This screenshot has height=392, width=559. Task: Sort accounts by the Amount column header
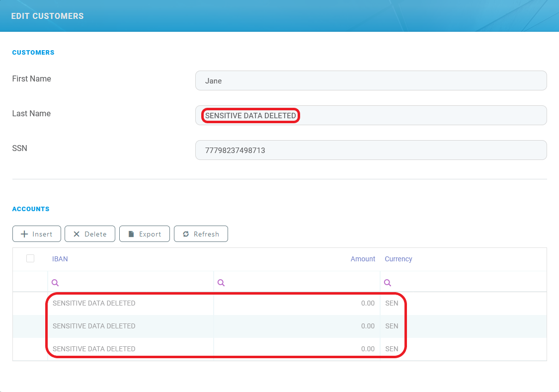(363, 259)
